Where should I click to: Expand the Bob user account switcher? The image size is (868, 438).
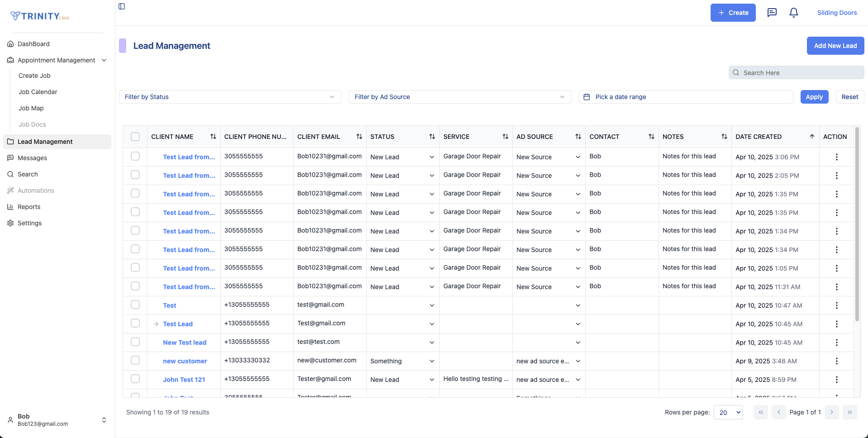click(104, 420)
